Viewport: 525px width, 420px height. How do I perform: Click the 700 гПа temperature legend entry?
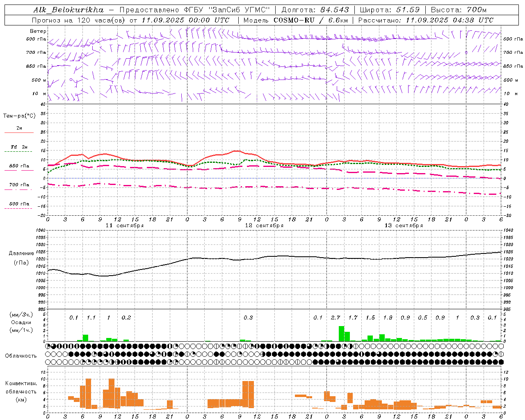coord(19,185)
